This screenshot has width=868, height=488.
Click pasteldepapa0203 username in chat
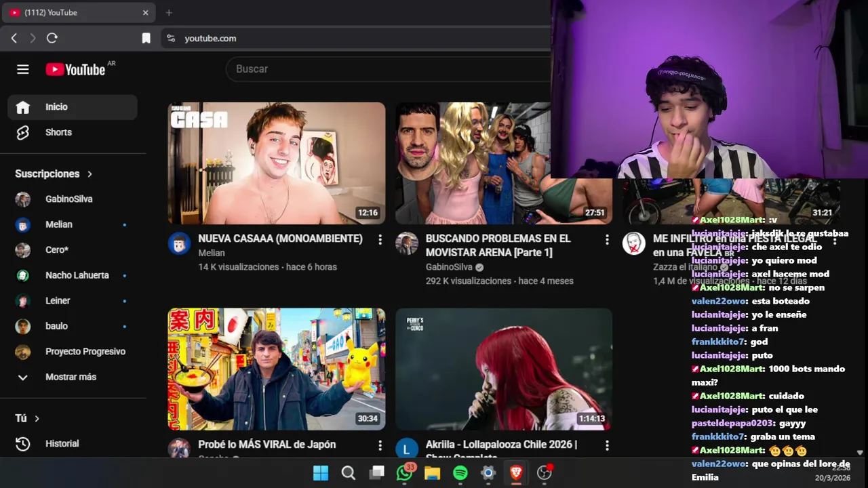pyautogui.click(x=733, y=423)
